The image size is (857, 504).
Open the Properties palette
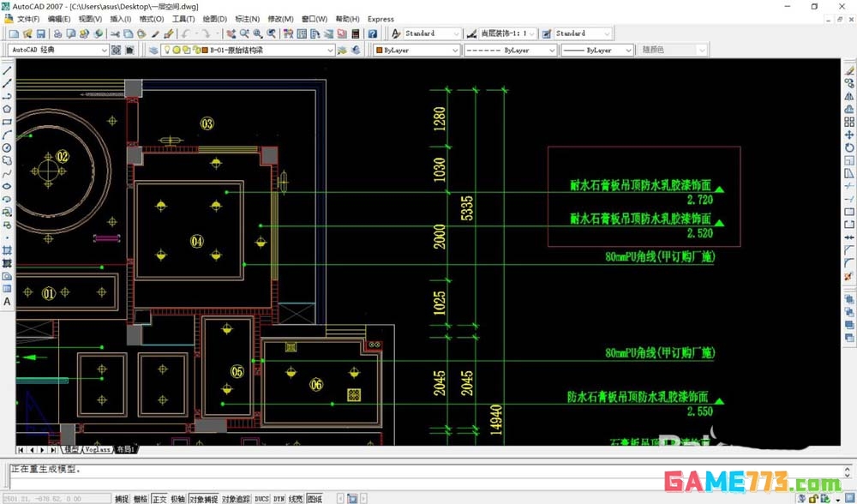tap(286, 35)
